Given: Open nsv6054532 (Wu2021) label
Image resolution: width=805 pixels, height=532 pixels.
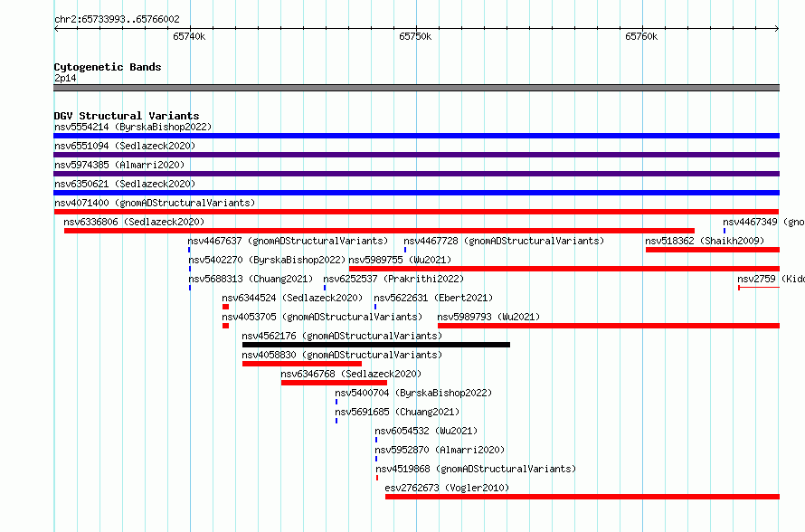Looking at the screenshot, I should (426, 431).
